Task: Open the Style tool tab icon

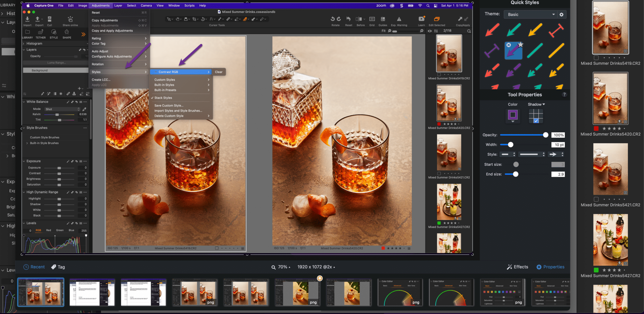Action: [54, 32]
